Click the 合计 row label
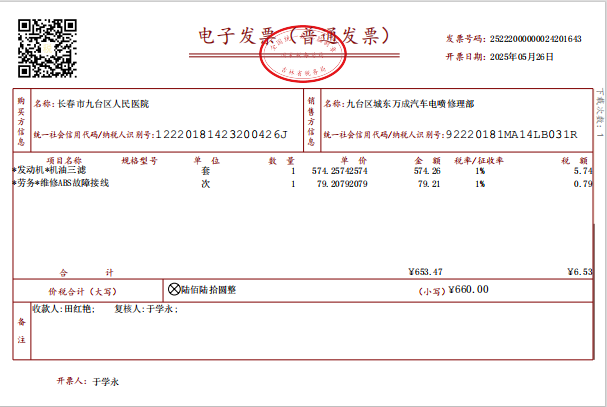The height and width of the screenshot is (407, 607). tap(86, 273)
